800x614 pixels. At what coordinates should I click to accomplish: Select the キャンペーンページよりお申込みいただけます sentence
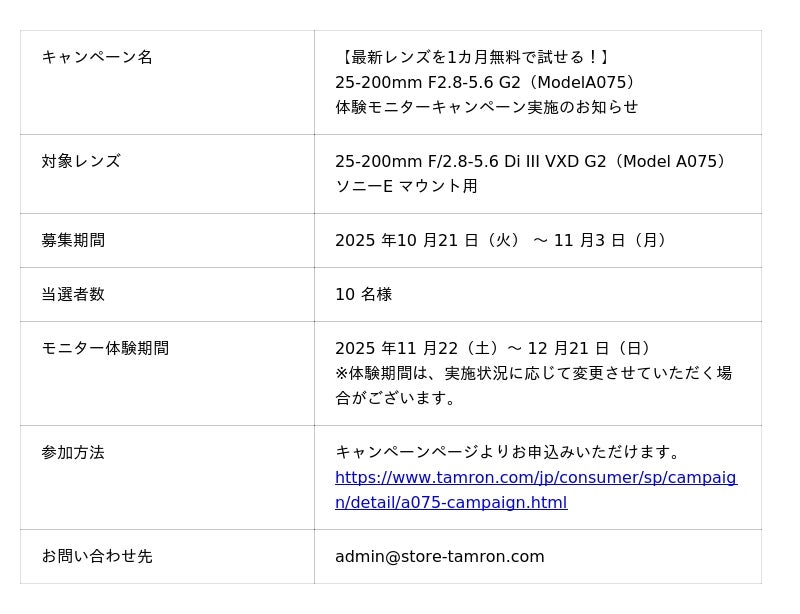click(509, 452)
